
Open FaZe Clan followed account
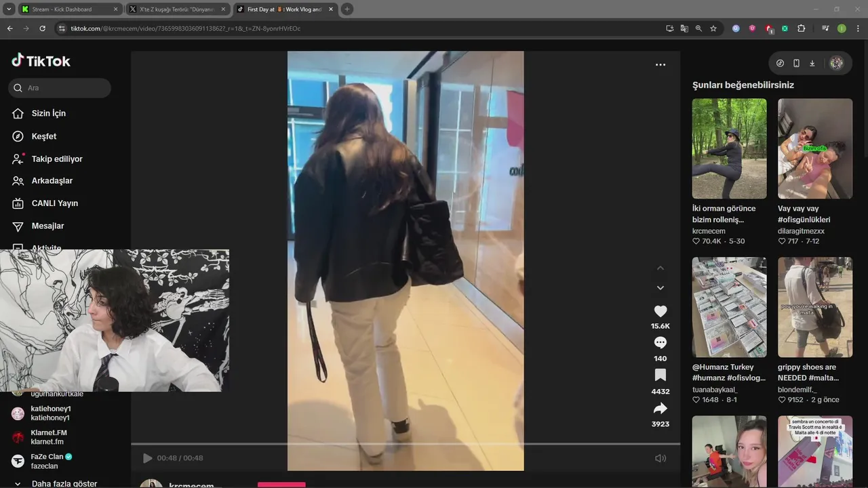52,461
